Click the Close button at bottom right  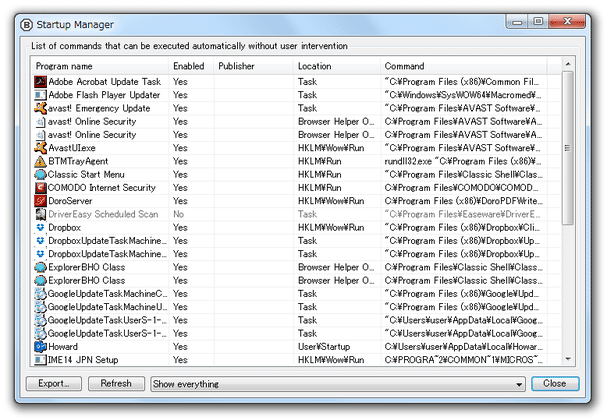click(555, 384)
